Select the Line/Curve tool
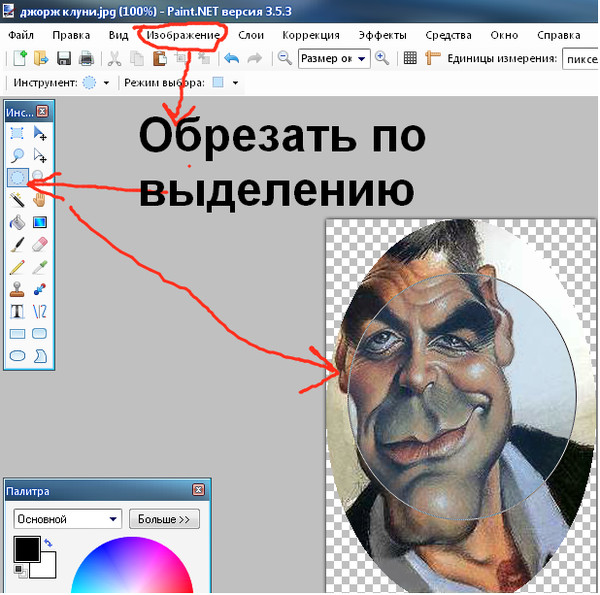 click(39, 311)
